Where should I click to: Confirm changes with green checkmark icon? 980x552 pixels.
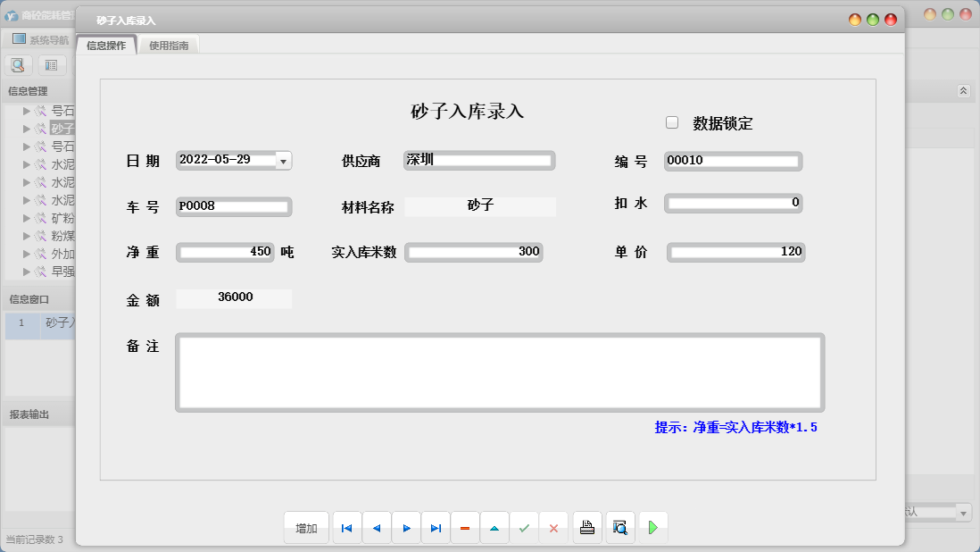(x=525, y=527)
